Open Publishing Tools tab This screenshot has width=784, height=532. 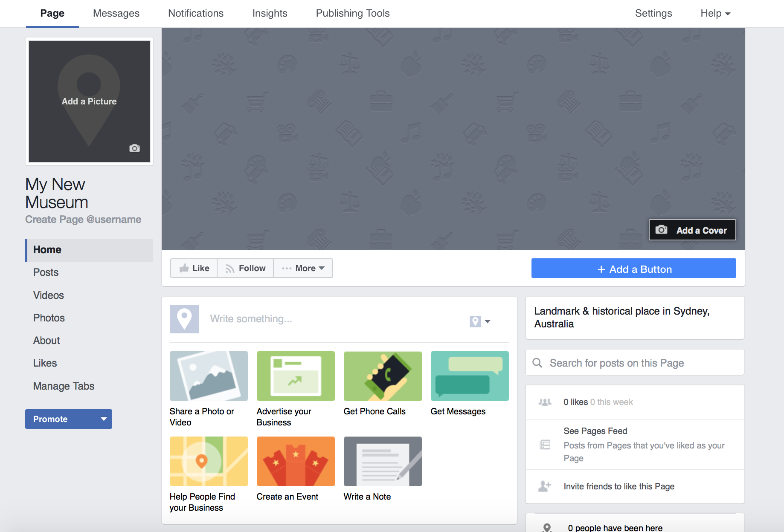353,13
